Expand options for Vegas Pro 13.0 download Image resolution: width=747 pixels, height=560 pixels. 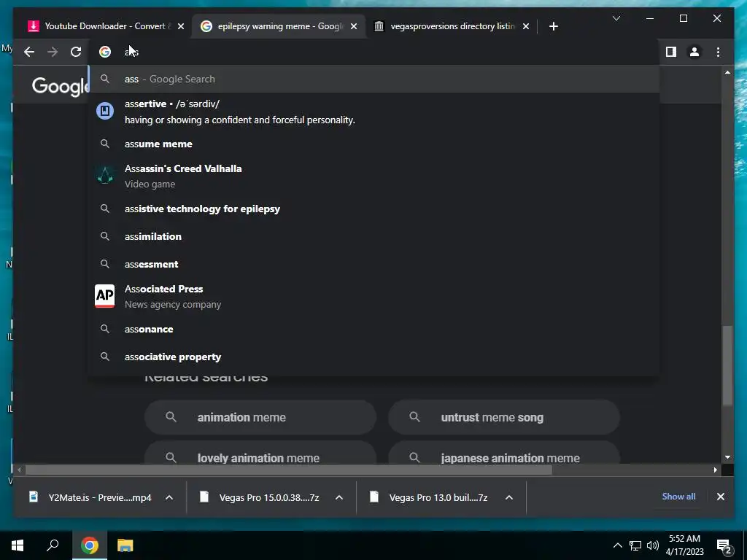click(x=508, y=497)
